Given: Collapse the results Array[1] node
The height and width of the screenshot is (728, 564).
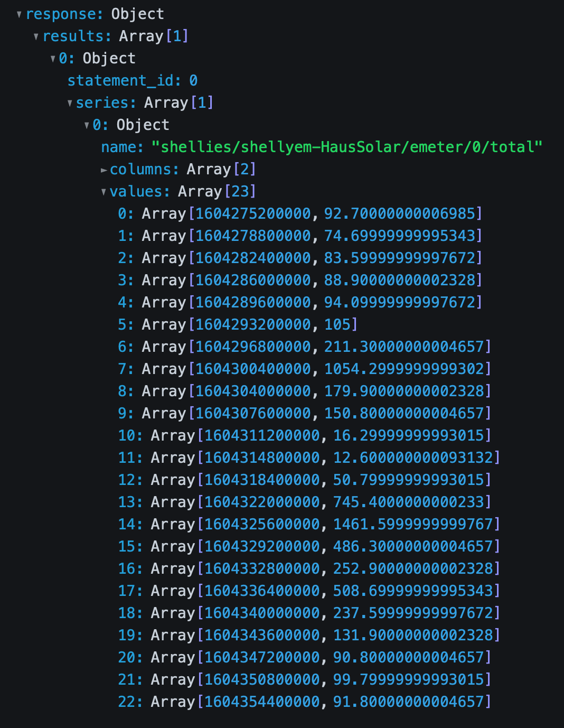Looking at the screenshot, I should point(36,36).
